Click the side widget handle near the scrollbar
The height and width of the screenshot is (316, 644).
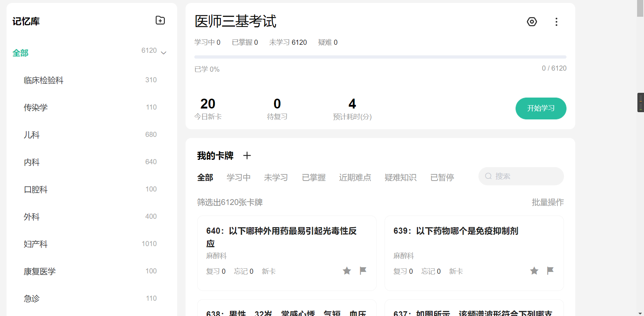pyautogui.click(x=640, y=102)
